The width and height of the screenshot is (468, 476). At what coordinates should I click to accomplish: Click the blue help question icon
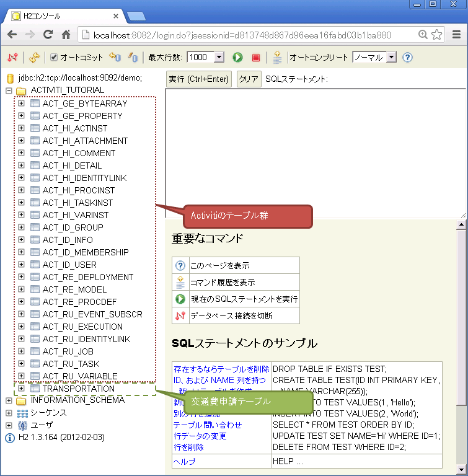click(x=407, y=57)
